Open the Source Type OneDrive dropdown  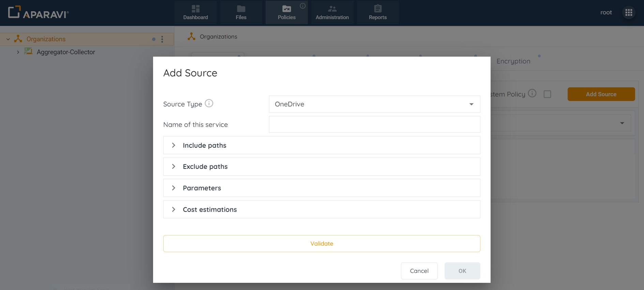click(374, 104)
